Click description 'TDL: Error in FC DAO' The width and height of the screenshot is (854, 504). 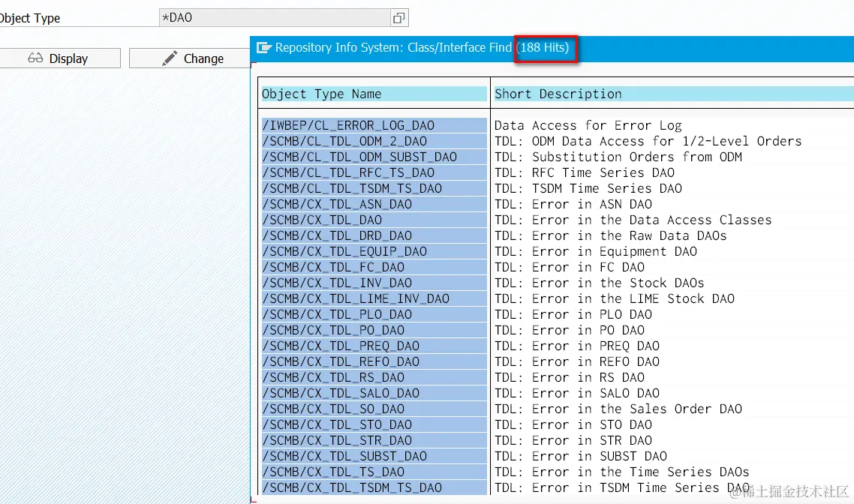pyautogui.click(x=569, y=268)
